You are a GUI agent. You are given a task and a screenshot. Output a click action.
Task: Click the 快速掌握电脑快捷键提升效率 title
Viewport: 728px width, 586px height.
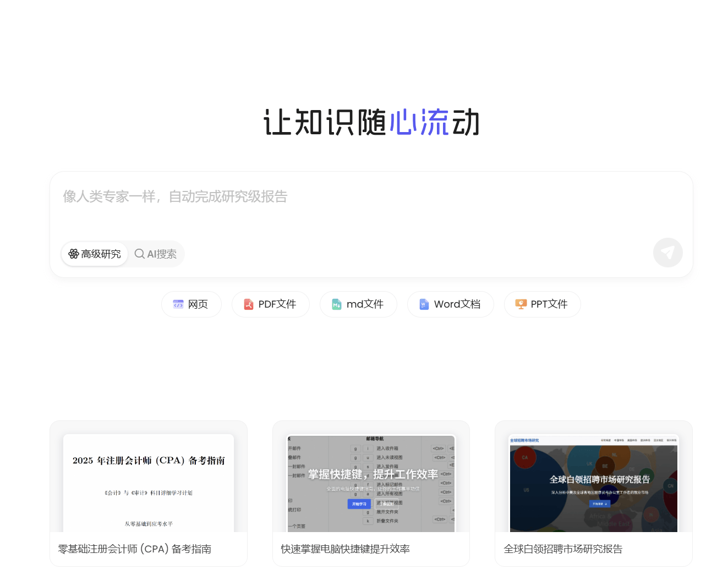(345, 549)
